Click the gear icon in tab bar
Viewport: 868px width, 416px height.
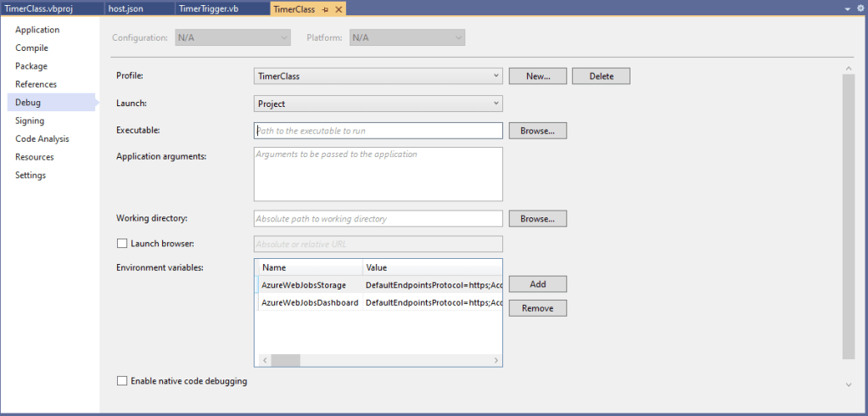tap(860, 8)
